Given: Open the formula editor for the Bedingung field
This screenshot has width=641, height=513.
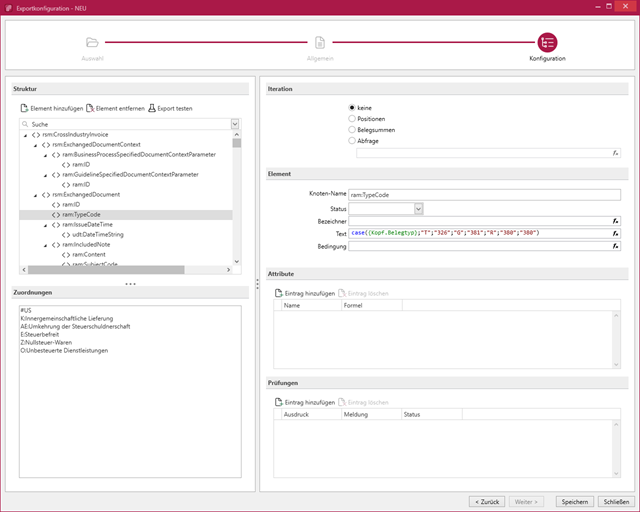Looking at the screenshot, I should coord(616,246).
